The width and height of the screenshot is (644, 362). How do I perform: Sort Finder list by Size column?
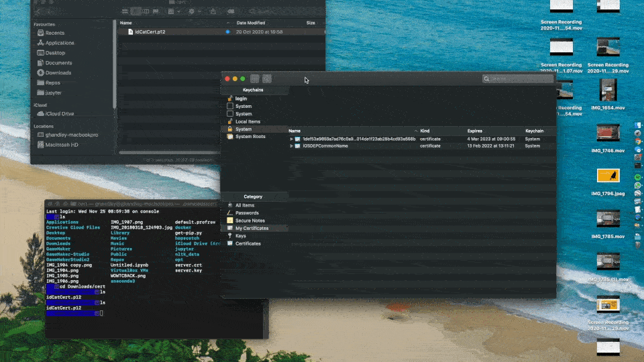coord(311,23)
